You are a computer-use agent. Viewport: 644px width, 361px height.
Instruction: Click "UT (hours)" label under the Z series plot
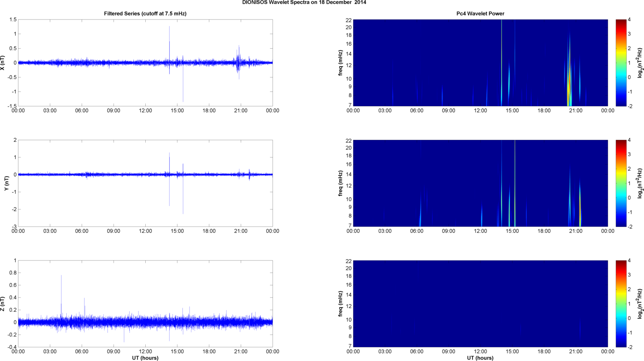[x=145, y=358]
